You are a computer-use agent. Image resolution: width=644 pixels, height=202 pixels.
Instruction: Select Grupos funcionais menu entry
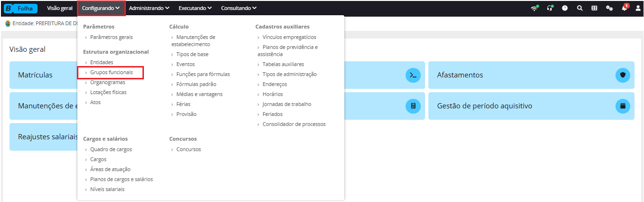(x=111, y=72)
